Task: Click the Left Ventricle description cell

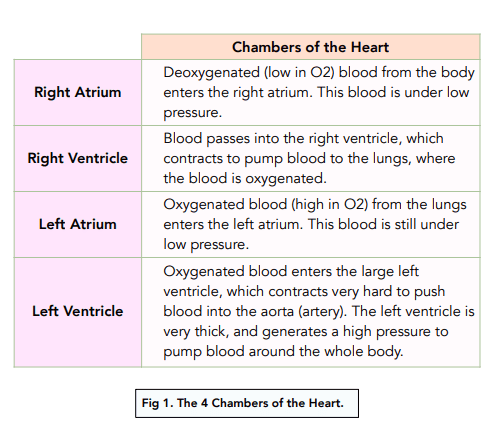Action: (x=311, y=312)
